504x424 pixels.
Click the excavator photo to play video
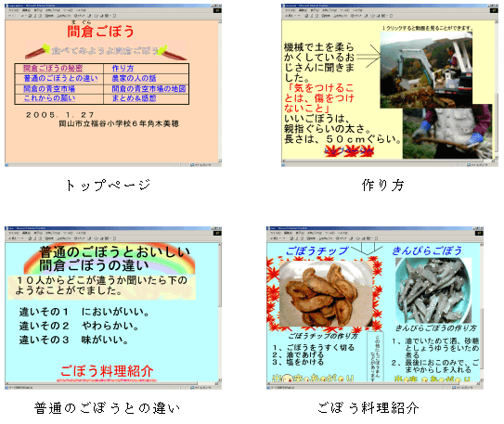(426, 70)
